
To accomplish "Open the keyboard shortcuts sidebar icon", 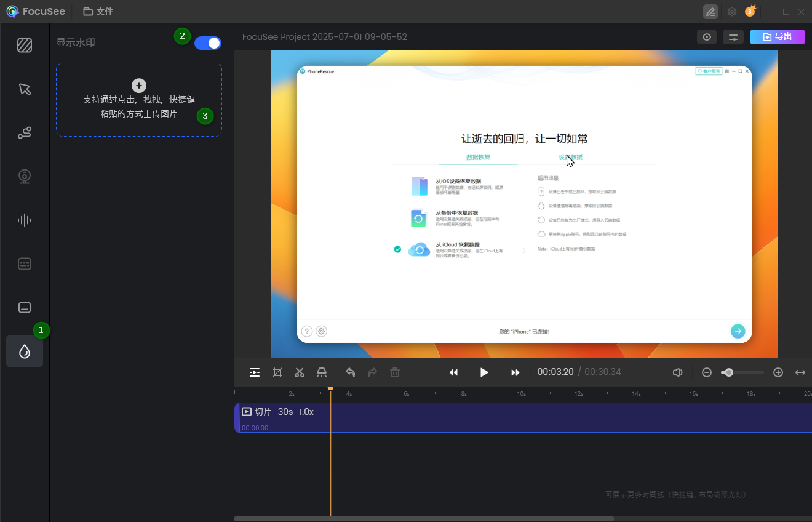I will pos(25,264).
